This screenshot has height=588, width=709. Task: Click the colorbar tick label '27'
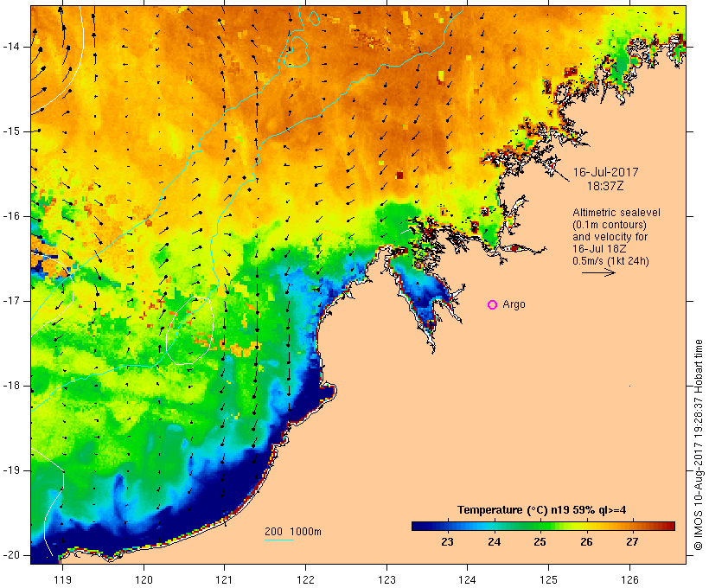(x=632, y=542)
